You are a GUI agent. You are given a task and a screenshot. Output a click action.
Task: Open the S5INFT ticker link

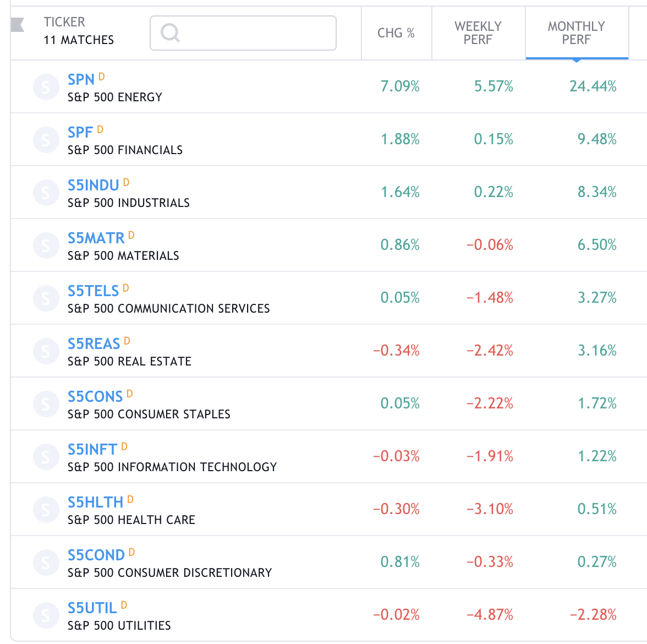(x=92, y=450)
